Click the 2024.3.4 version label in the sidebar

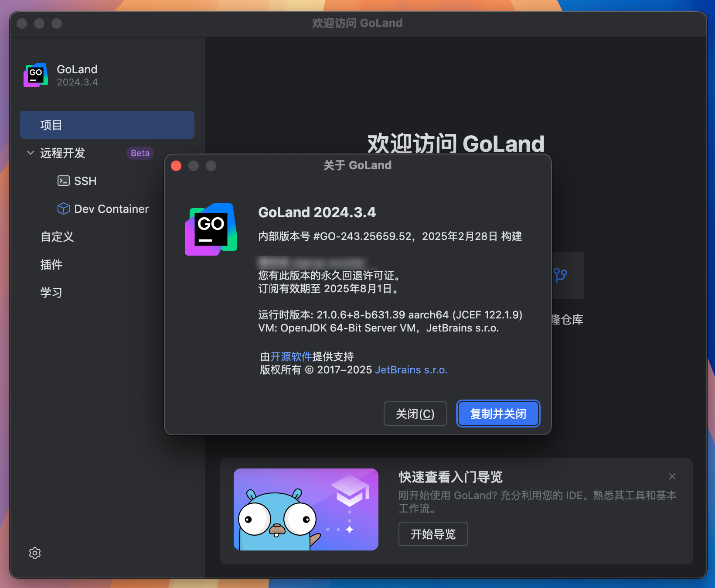[x=77, y=82]
